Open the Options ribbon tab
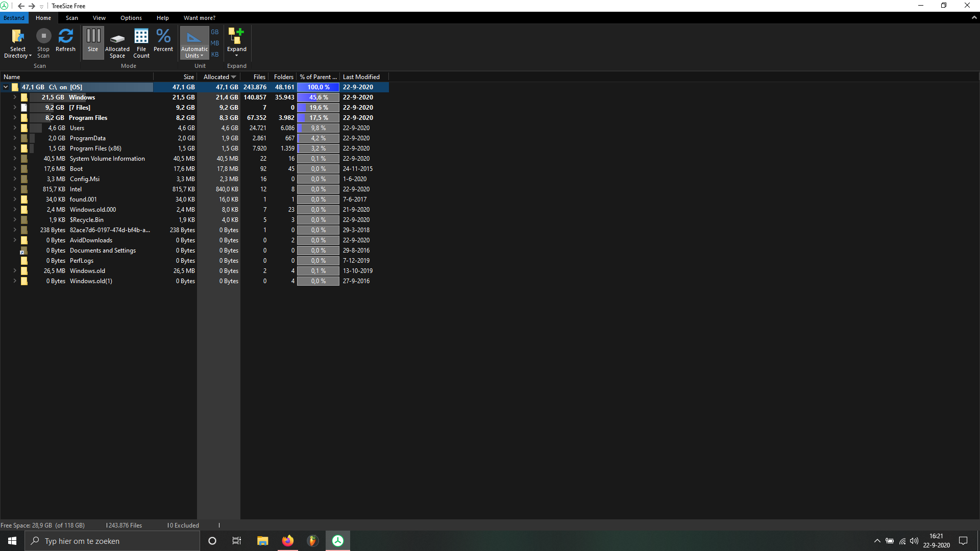 click(131, 18)
